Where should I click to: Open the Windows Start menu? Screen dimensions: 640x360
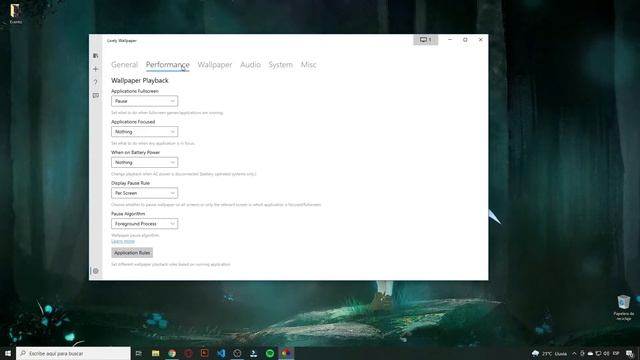pyautogui.click(x=8, y=353)
